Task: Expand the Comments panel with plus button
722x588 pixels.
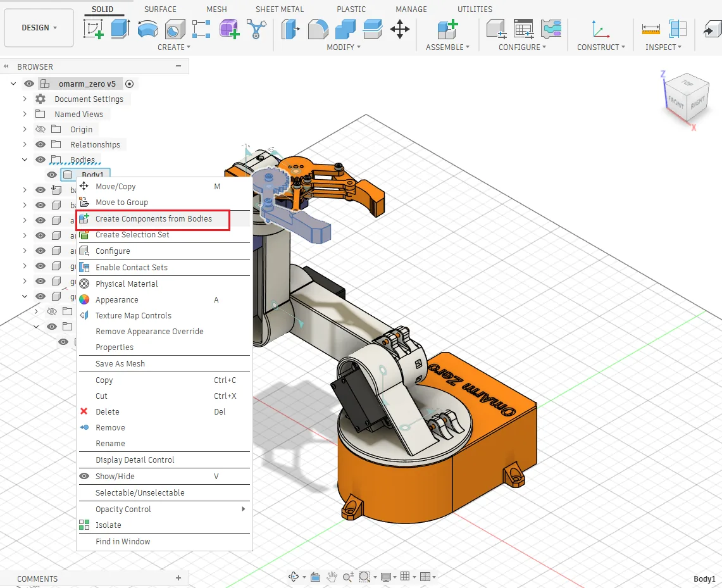Action: 178,578
